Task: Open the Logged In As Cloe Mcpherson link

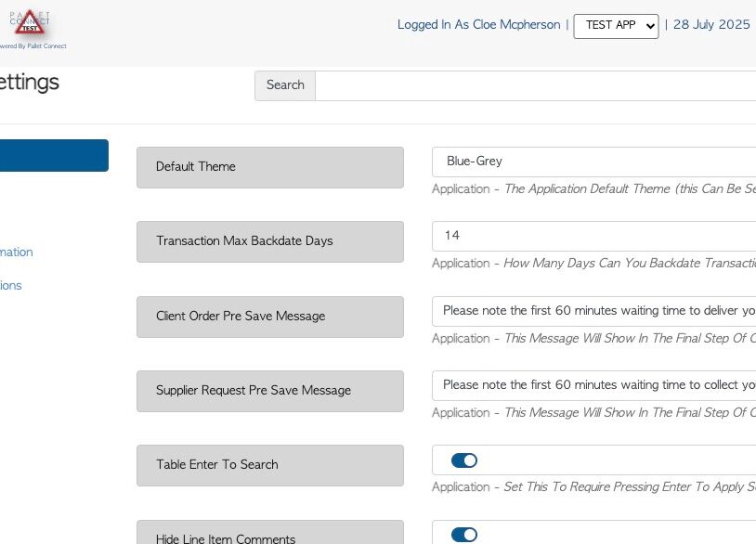Action: point(478,25)
